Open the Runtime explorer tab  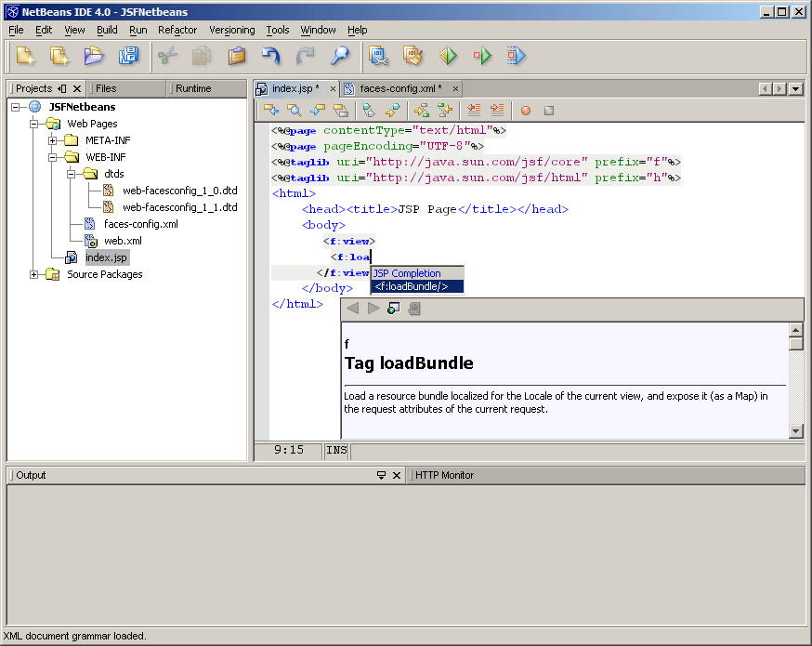pyautogui.click(x=195, y=87)
